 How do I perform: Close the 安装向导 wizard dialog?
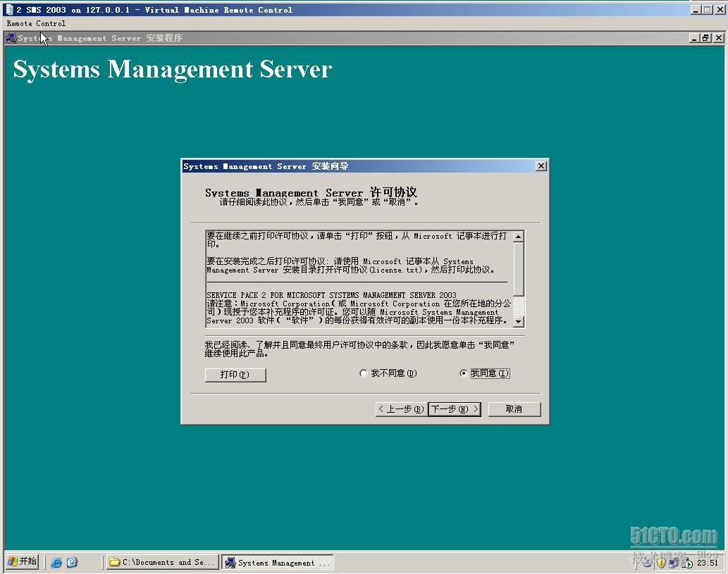[541, 166]
